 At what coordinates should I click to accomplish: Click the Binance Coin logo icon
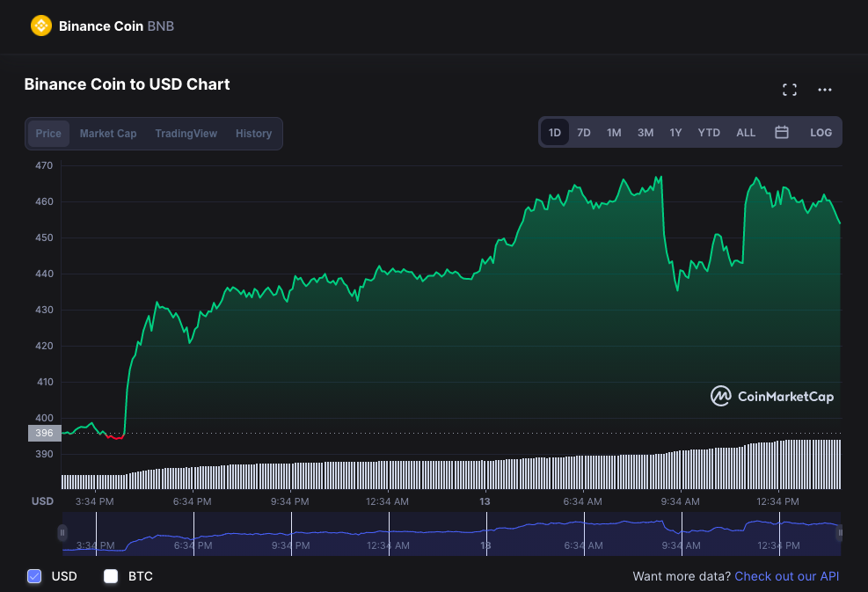pyautogui.click(x=41, y=26)
